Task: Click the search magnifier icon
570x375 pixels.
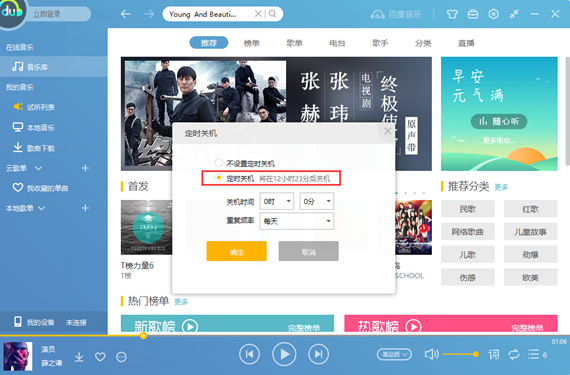Action: [272, 14]
